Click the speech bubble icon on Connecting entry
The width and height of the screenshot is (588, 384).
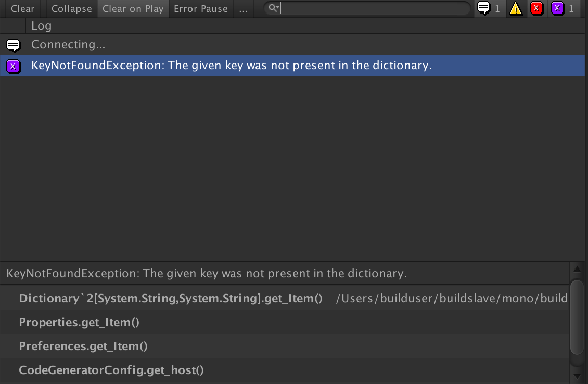pos(12,44)
